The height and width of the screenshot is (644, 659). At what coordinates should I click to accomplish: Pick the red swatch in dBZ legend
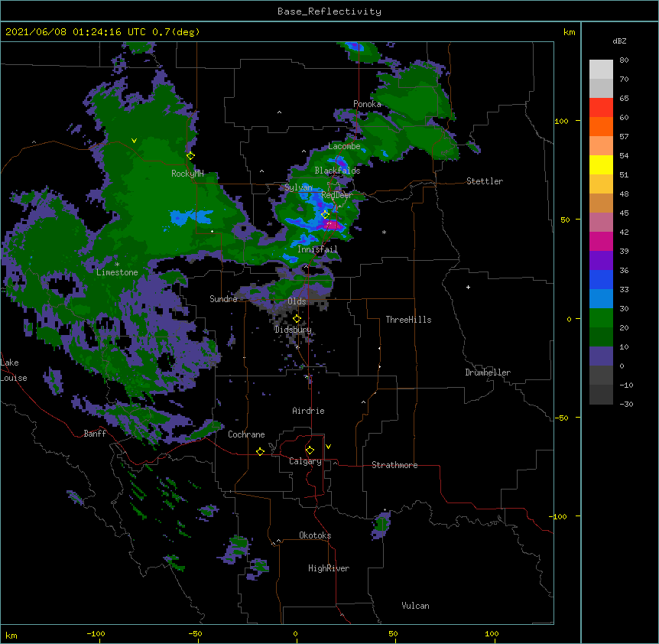pos(601,108)
